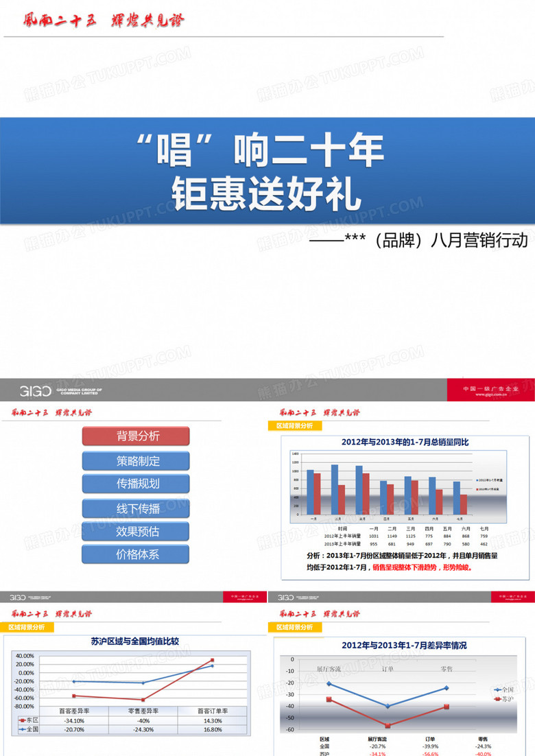535x756 pixels.
Task: Select the -20.7% cell in the 差异率 table
Action: pos(377,746)
